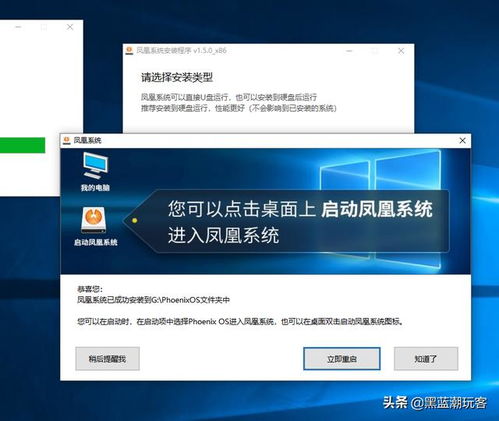Click the 我的电脑 computer icon

coord(95,165)
